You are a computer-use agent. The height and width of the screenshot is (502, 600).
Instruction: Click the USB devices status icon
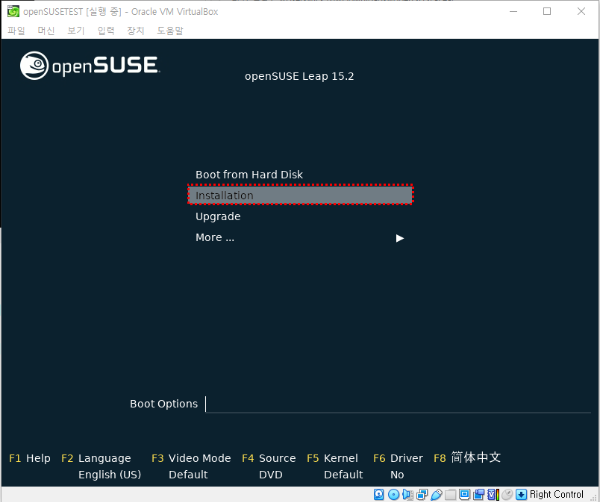(x=436, y=494)
